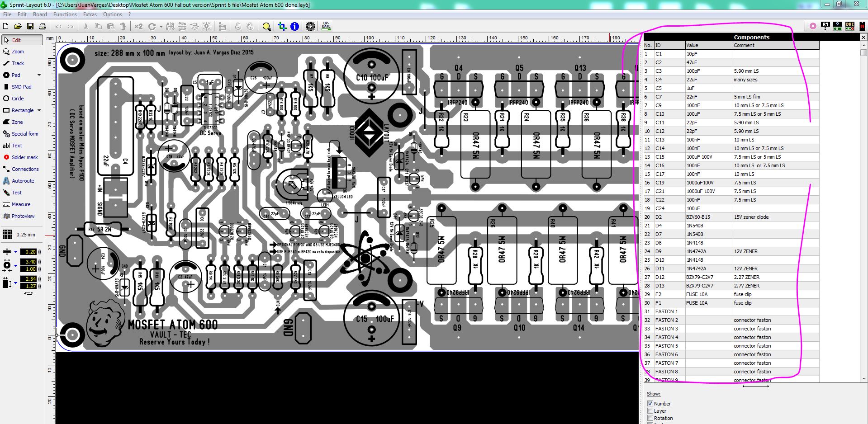Open the pad size presets dropdown

[x=15, y=265]
